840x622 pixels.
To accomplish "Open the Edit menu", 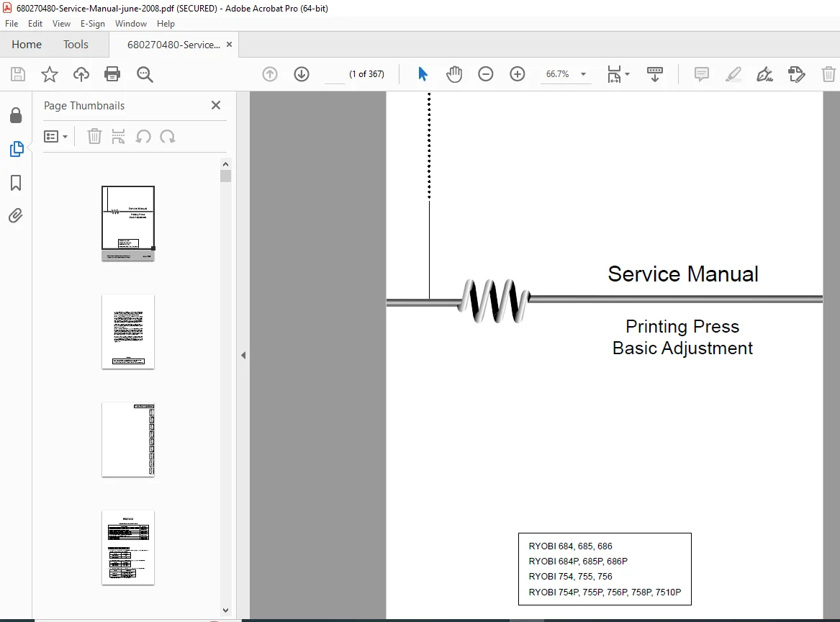I will tap(35, 24).
